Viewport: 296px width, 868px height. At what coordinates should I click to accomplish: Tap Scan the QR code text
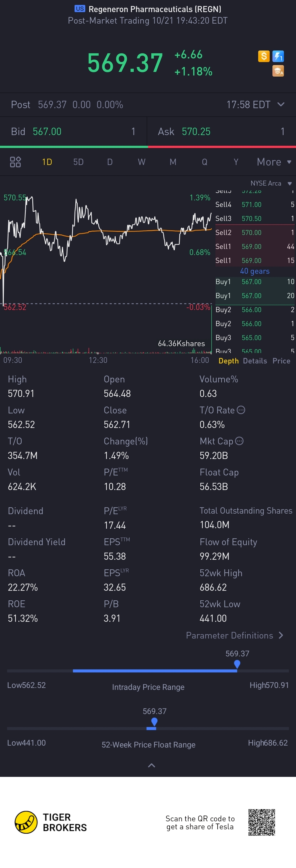(x=200, y=822)
